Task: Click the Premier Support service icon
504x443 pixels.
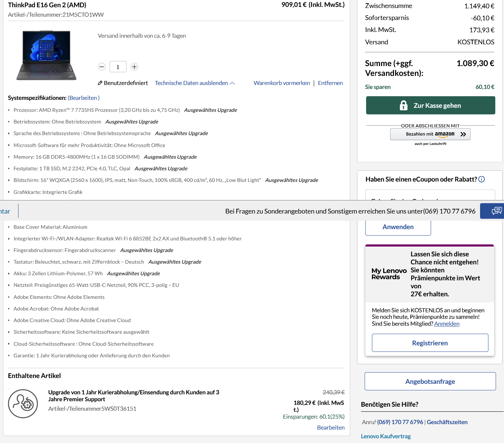Action: point(23,404)
